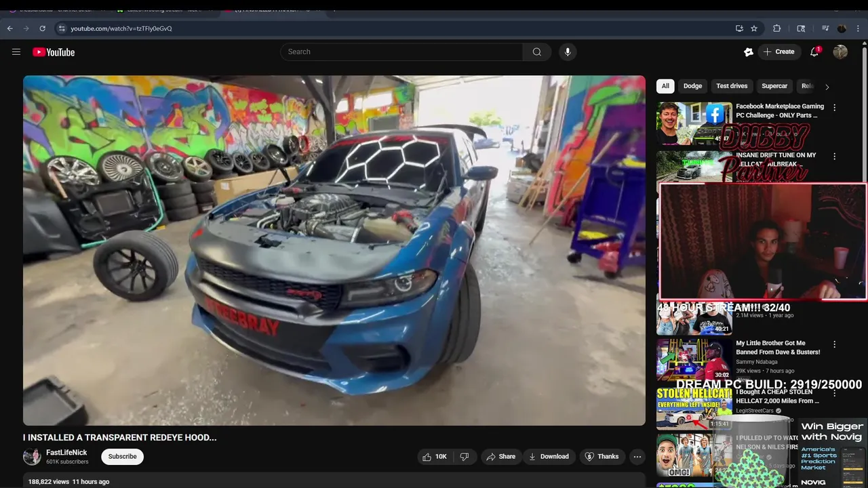Open the browser media control icon
Image resolution: width=868 pixels, height=488 pixels.
point(825,28)
